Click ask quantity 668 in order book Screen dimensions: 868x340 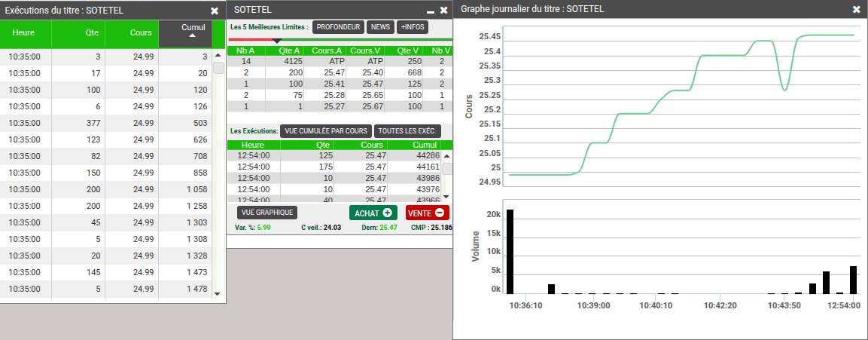[x=415, y=72]
